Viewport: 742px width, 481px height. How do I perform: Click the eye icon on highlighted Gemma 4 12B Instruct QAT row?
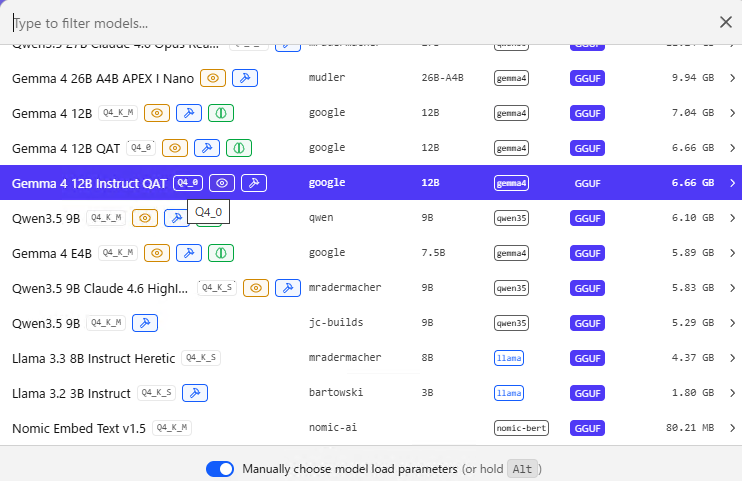click(222, 183)
